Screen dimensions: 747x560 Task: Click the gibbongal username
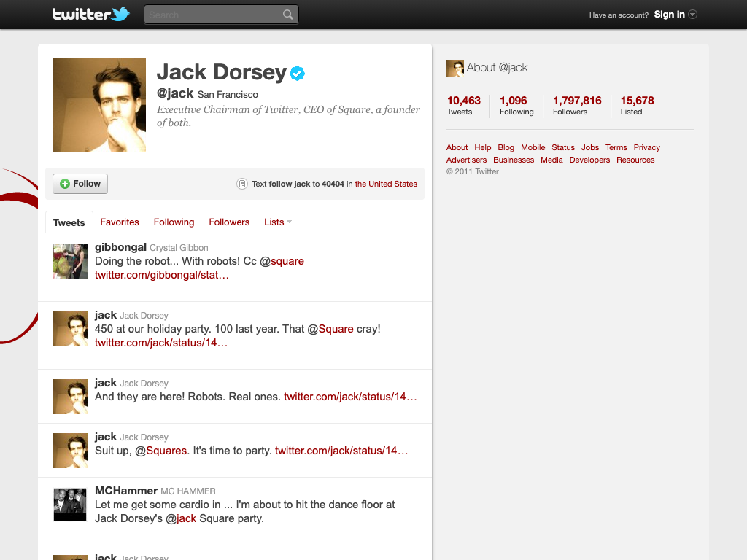(x=120, y=247)
